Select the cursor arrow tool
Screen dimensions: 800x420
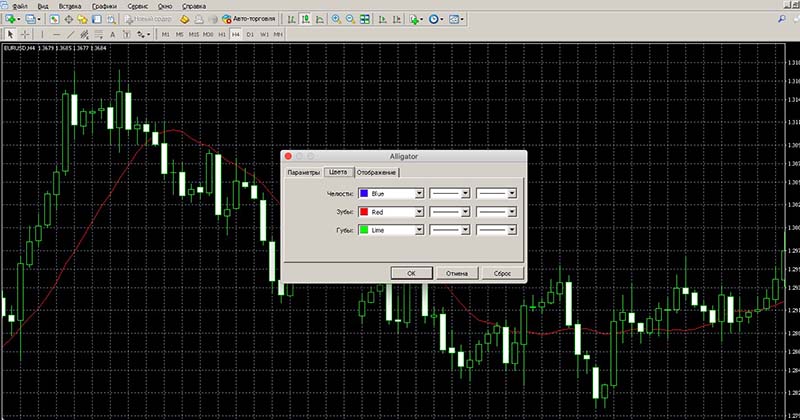pyautogui.click(x=10, y=34)
